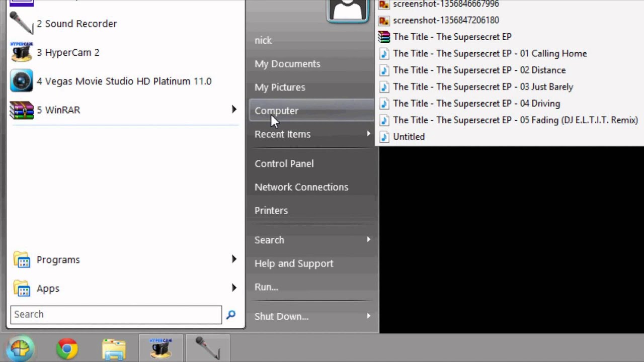Open The Title - The Supersecret EP archive
This screenshot has width=644, height=362.
click(x=452, y=37)
